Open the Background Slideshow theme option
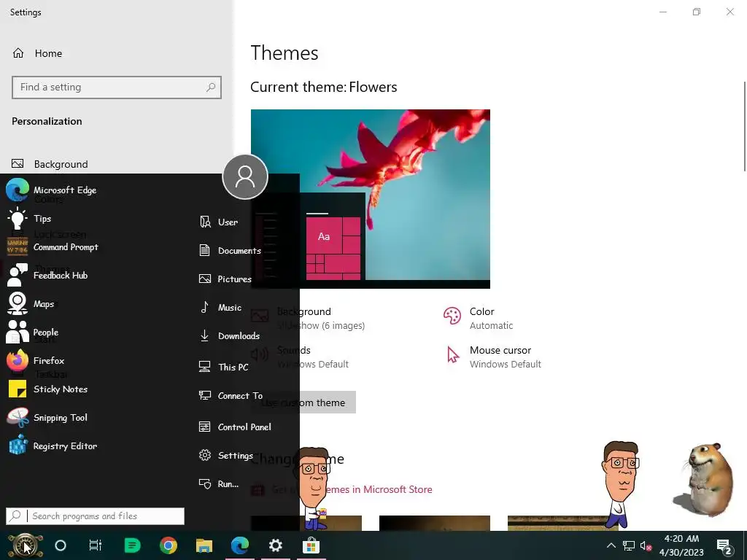The width and height of the screenshot is (747, 560). [x=308, y=318]
